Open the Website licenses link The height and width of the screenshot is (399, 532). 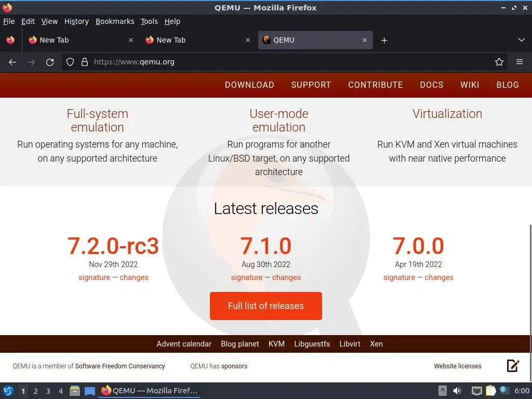(458, 366)
